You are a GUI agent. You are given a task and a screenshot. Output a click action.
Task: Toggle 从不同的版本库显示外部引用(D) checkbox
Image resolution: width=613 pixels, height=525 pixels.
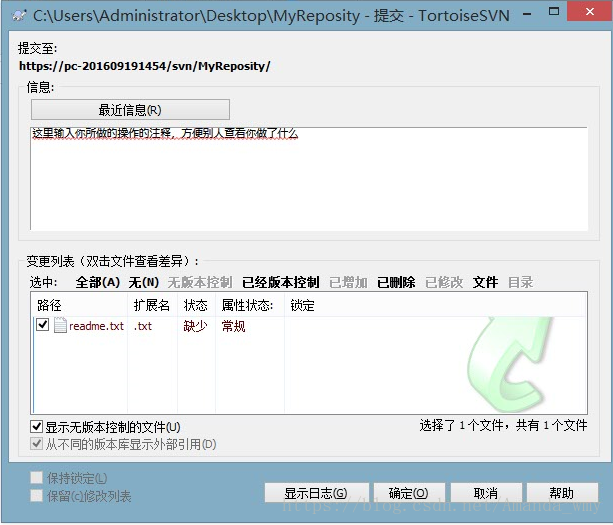coord(37,444)
